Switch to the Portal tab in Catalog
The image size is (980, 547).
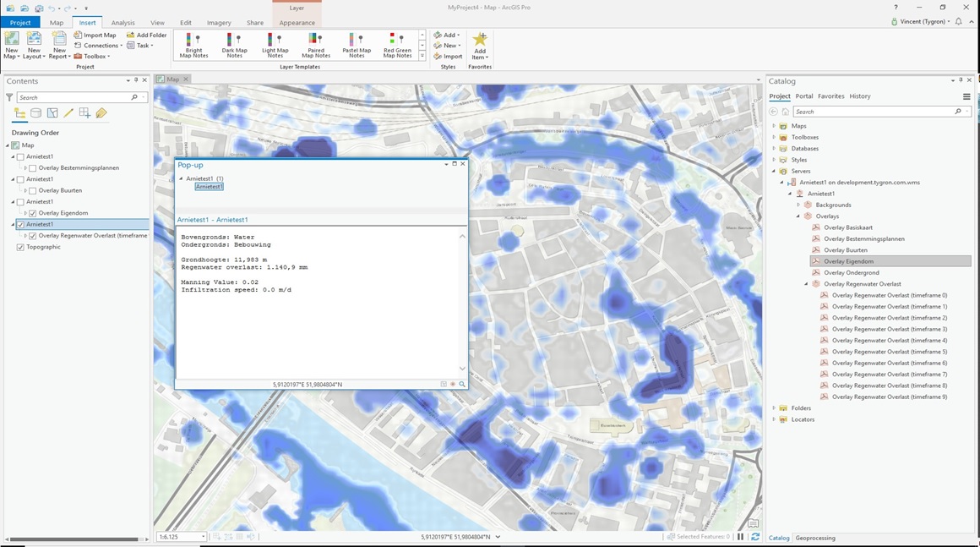(x=803, y=96)
